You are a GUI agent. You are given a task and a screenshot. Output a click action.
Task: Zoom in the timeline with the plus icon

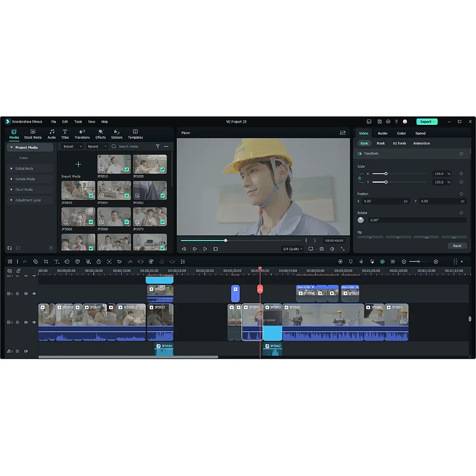pos(436,262)
